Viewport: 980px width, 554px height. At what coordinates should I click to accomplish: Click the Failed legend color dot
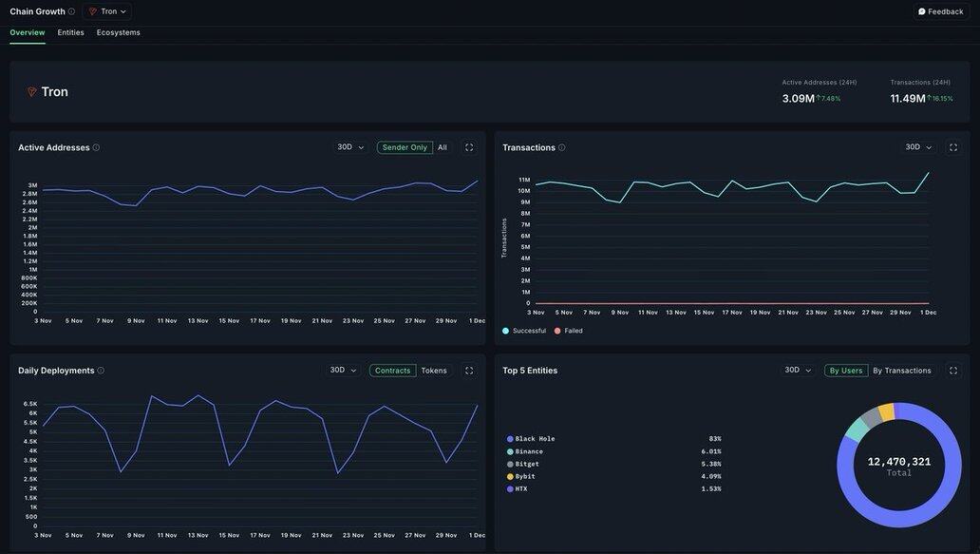557,331
